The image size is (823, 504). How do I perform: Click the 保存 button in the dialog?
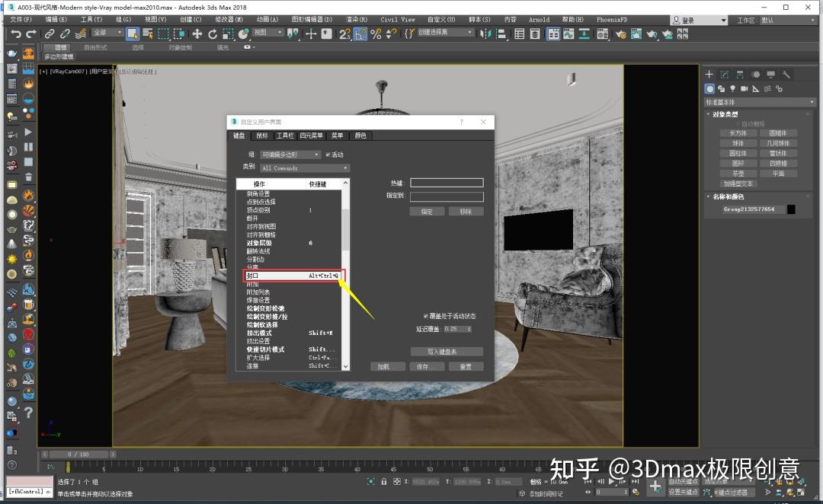pos(427,366)
